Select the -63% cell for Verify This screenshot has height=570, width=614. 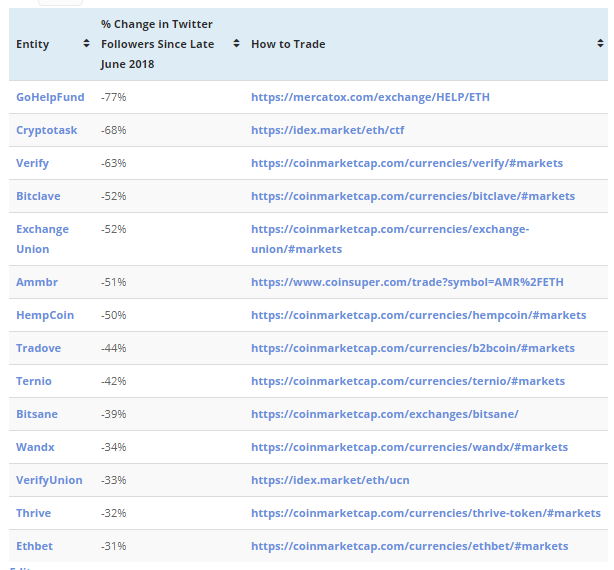click(114, 163)
